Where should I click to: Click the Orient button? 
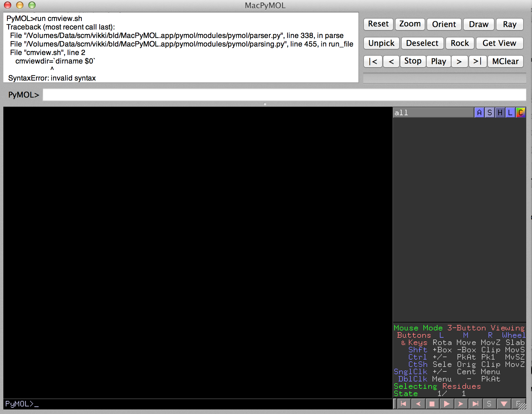pos(444,24)
